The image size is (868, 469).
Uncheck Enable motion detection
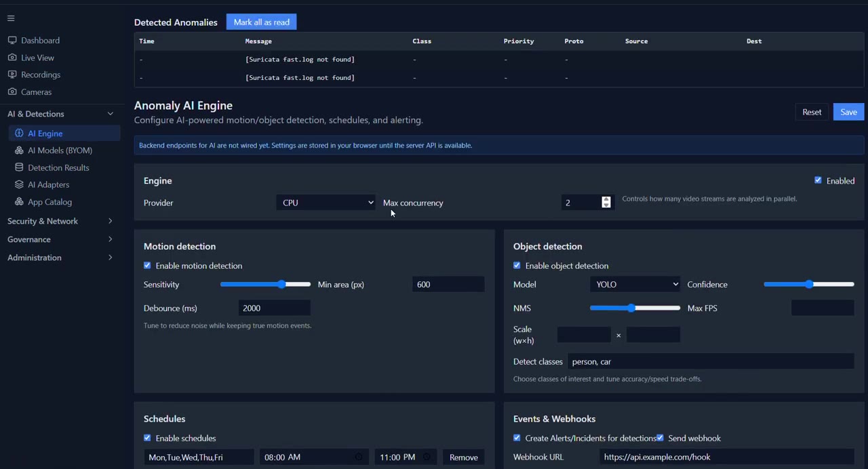tap(147, 266)
